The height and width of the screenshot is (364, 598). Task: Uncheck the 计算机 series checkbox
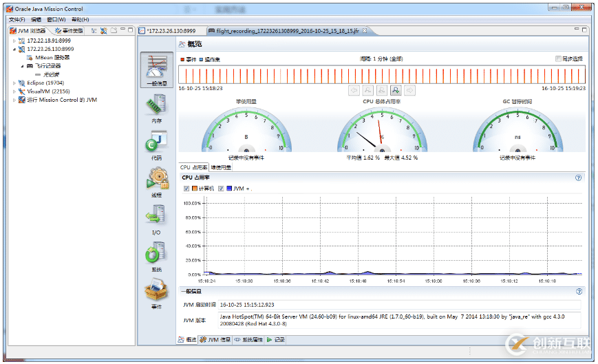pyautogui.click(x=186, y=189)
